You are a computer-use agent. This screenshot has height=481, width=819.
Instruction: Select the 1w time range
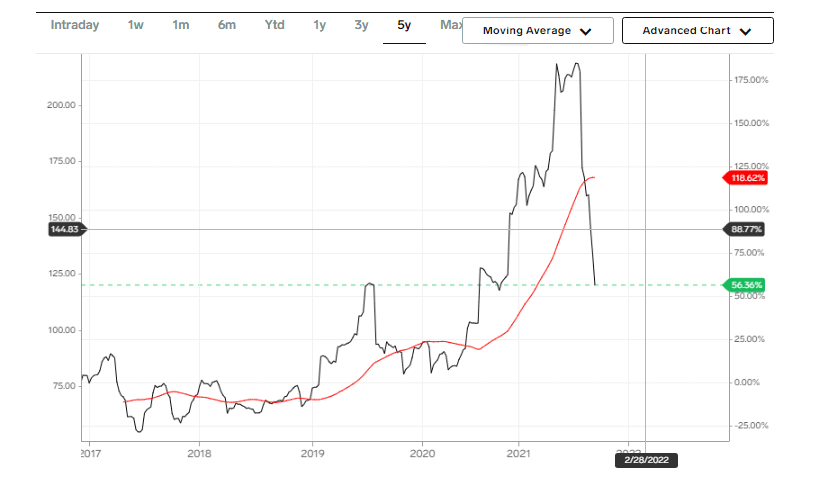click(x=136, y=25)
